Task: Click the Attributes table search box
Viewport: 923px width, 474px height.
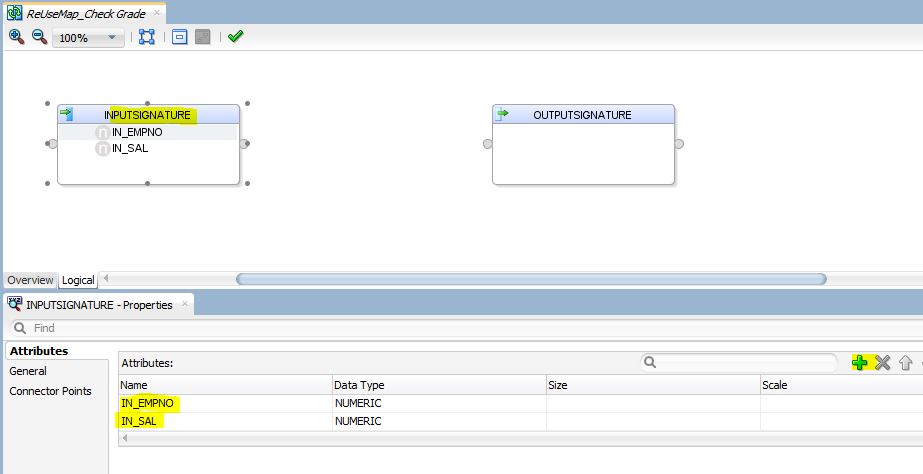Action: (x=739, y=362)
